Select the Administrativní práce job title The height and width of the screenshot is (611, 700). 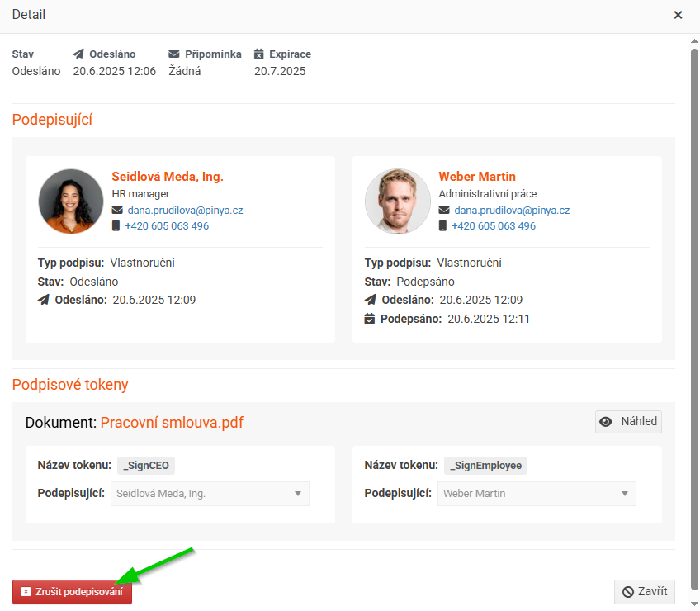tap(488, 194)
